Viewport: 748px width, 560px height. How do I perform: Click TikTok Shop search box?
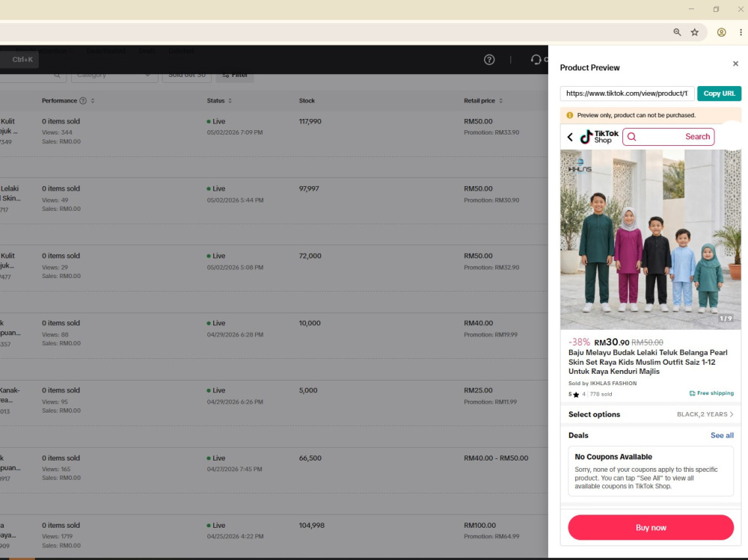668,137
